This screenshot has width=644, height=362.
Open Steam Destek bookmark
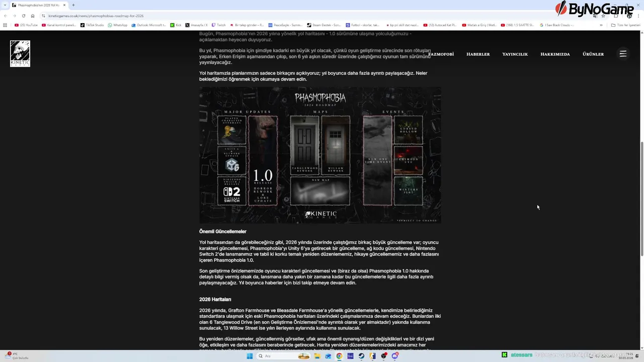point(324,25)
